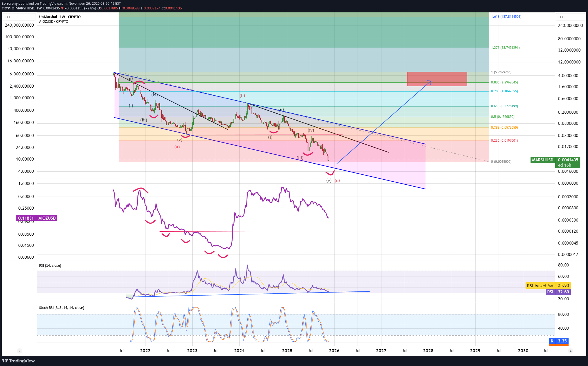Click the 0.382 orange Fibonacci label
This screenshot has height=366, width=588.
pyautogui.click(x=504, y=128)
